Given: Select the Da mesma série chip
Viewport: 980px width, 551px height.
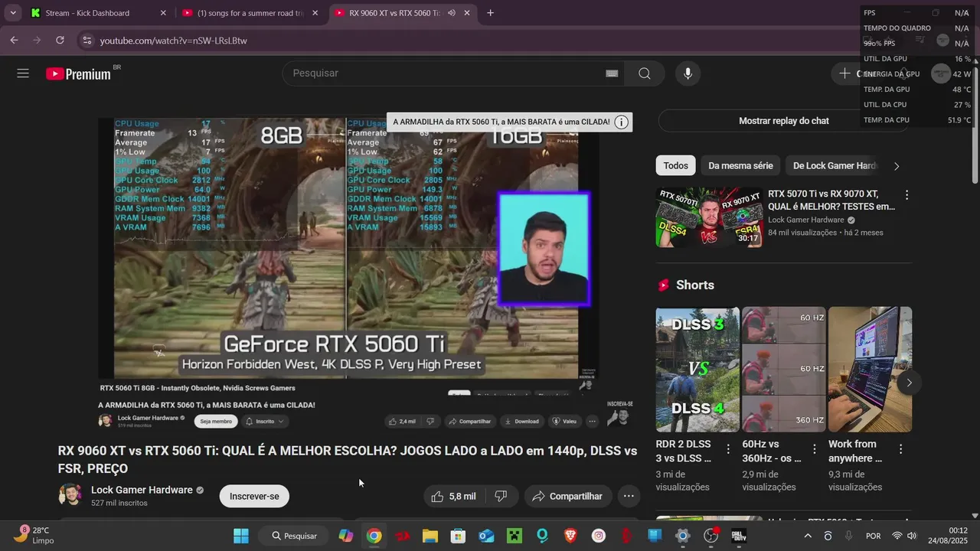Looking at the screenshot, I should 740,165.
